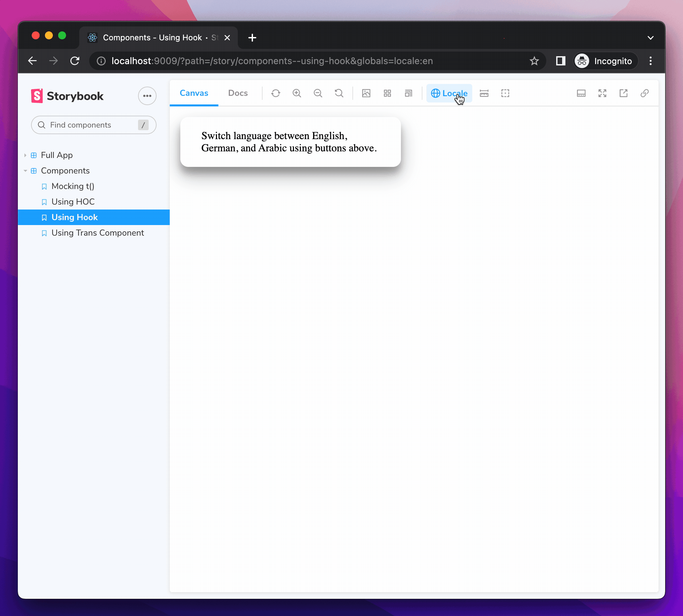Zoom out of the canvas
This screenshot has height=616, width=683.
pos(318,94)
